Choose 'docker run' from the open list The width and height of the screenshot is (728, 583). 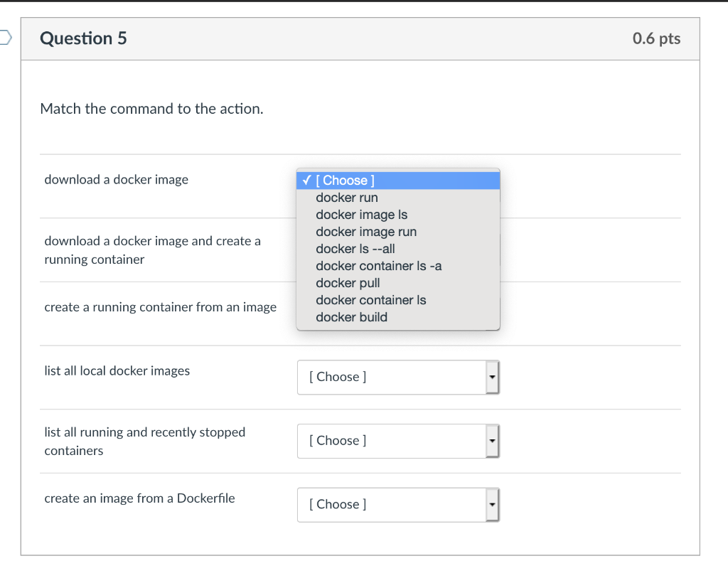tap(398, 198)
